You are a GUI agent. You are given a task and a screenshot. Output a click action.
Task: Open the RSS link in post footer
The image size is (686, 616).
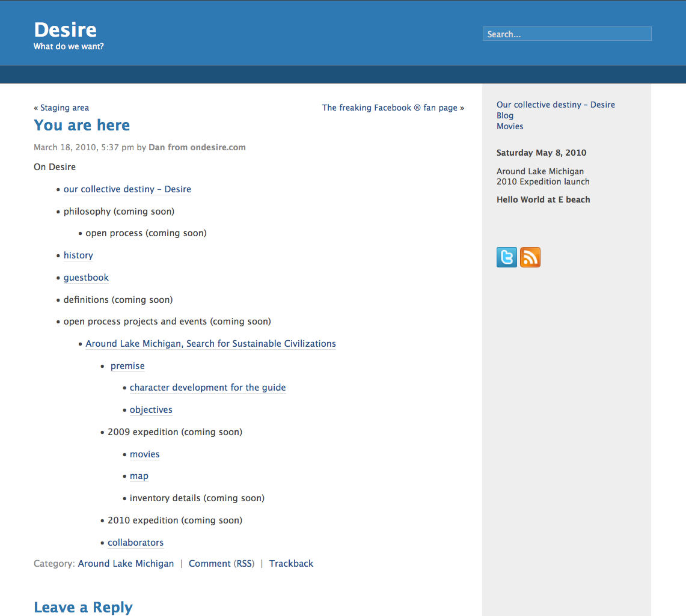244,564
